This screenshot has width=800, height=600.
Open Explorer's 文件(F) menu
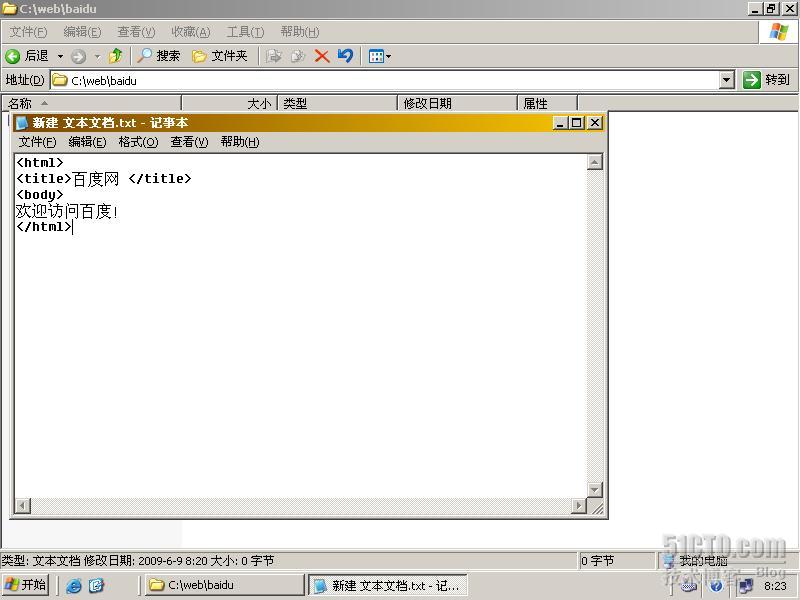[x=29, y=32]
